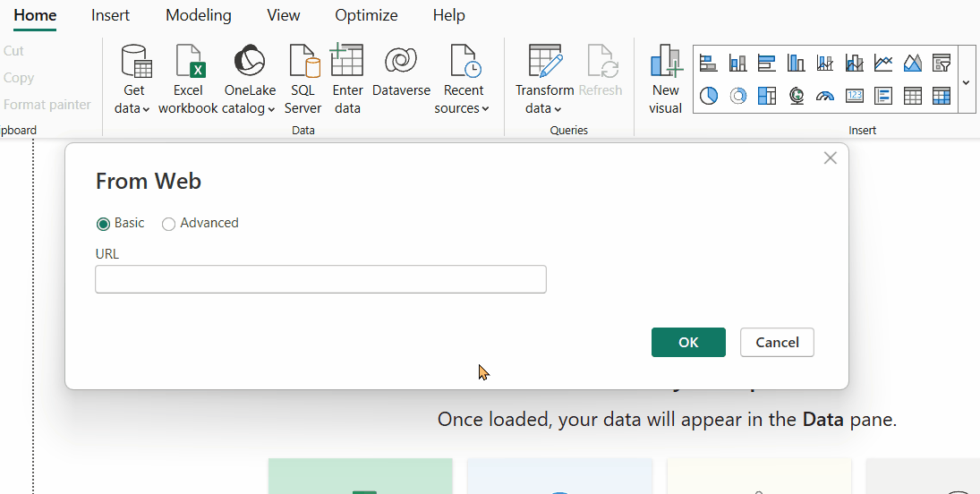Cancel the From Web dialog
Viewport: 980px width, 494px height.
click(x=777, y=342)
